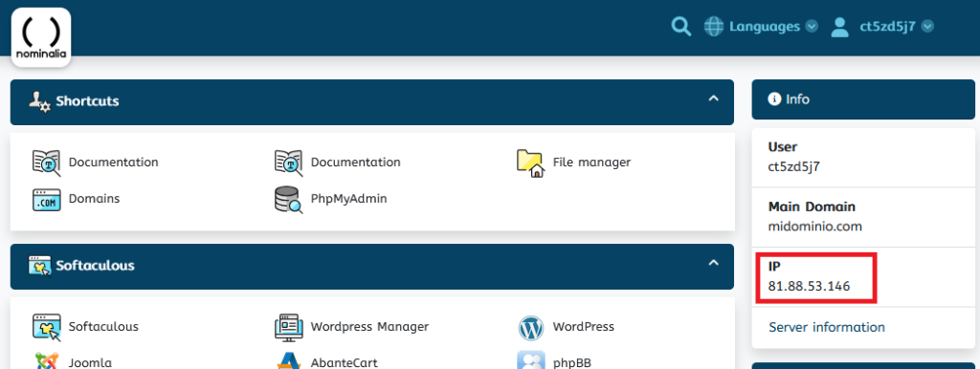
Task: Click the first Documentation book icon
Action: pyautogui.click(x=46, y=163)
